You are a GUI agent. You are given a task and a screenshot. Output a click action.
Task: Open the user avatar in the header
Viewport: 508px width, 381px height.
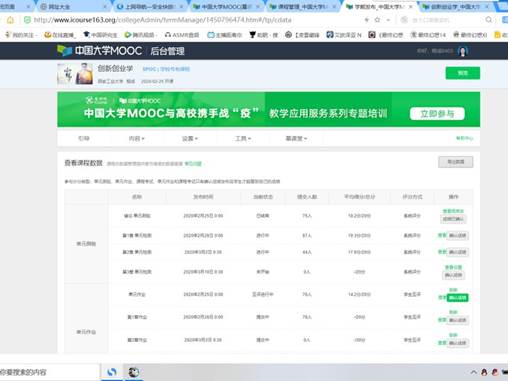(463, 51)
